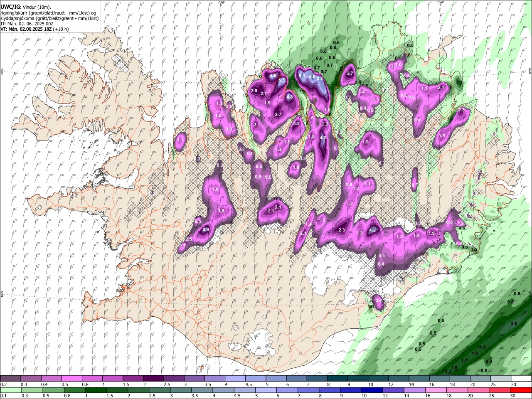Viewport: 532px width, 399px height.
Task: Click the darkest green swatch labeled 1 in the bottom legend row
Action: pyautogui.click(x=96, y=390)
